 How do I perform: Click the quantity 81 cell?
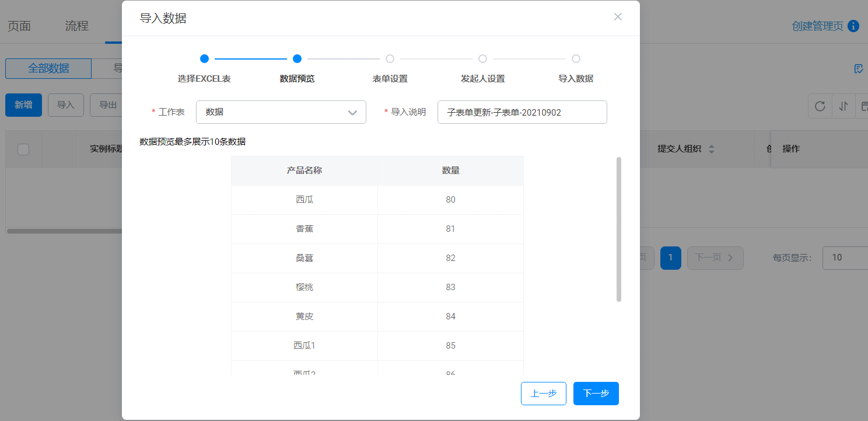450,229
